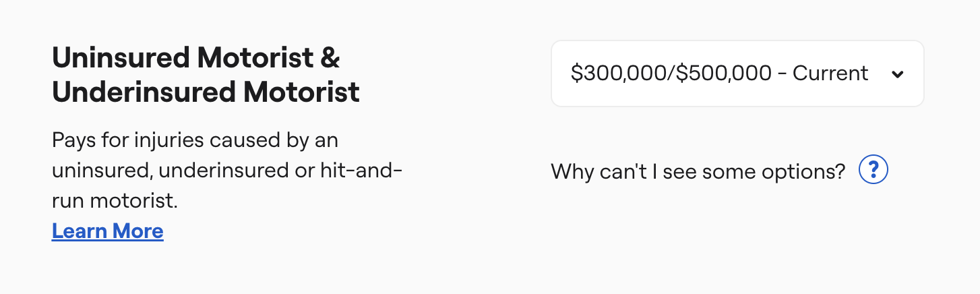Click the "Uninsured Motorist &" heading line
The height and width of the screenshot is (294, 980).
point(195,59)
